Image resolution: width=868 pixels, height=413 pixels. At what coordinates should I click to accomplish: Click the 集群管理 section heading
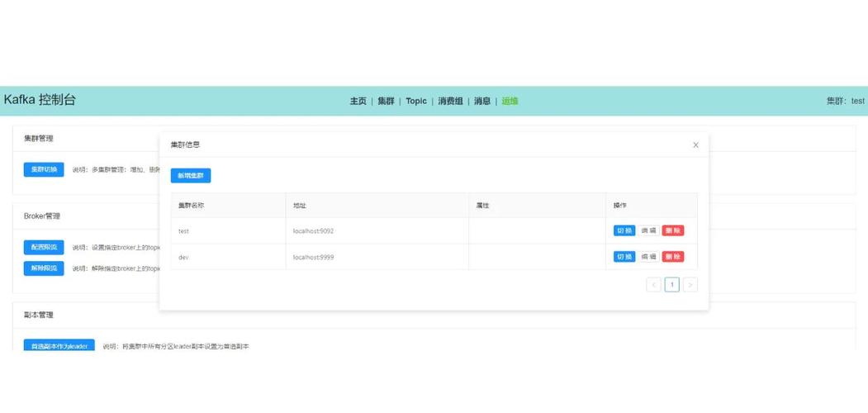click(39, 139)
